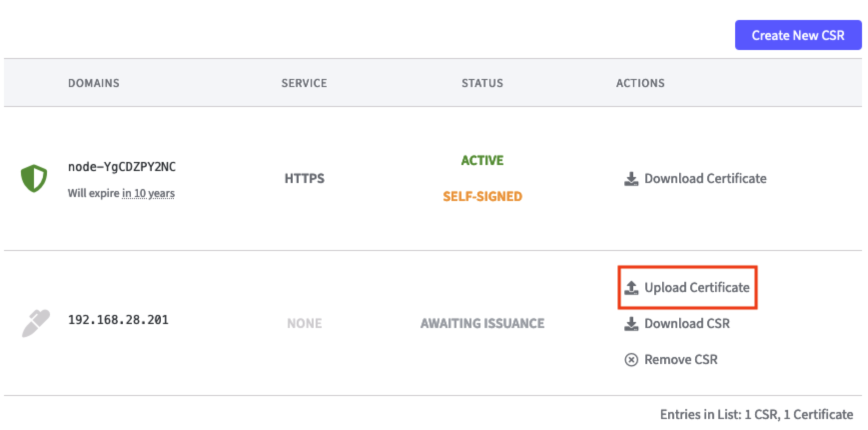
Task: Click the ACTIONS column header
Action: pos(640,83)
